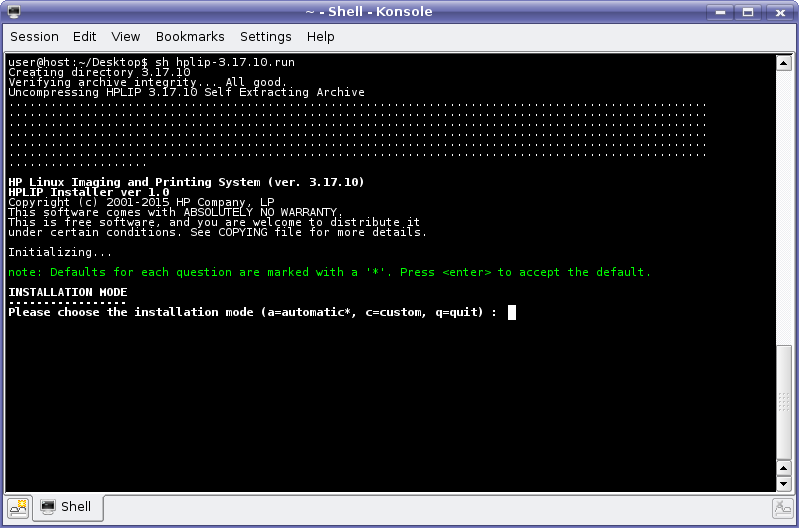Click at the terminal cursor after installation prompt
This screenshot has height=528, width=799.
[x=512, y=312]
